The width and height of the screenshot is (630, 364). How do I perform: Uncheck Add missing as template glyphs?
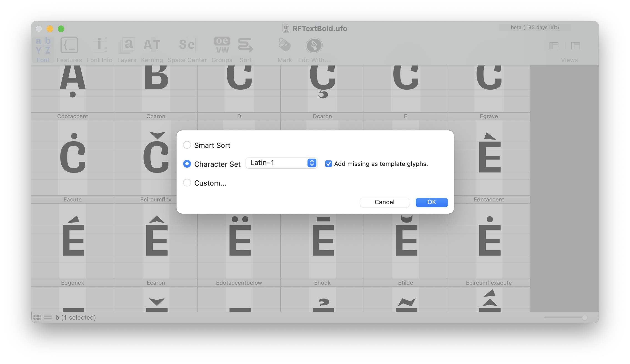329,164
